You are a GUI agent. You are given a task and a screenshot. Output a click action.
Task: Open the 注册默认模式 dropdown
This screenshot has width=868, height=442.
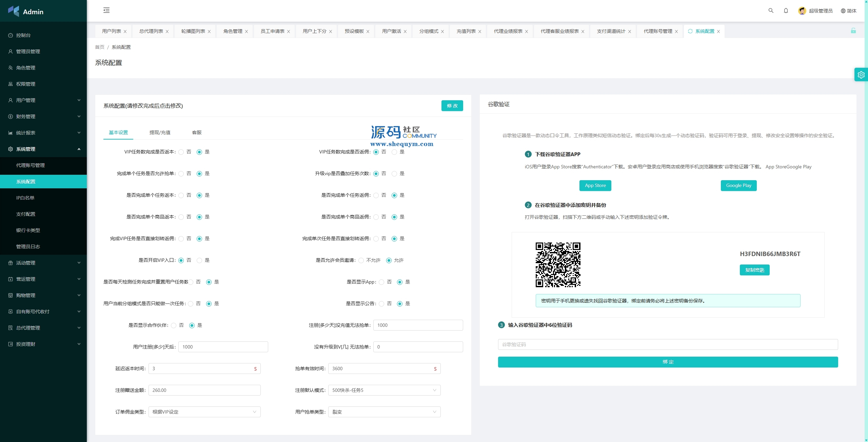click(x=384, y=390)
